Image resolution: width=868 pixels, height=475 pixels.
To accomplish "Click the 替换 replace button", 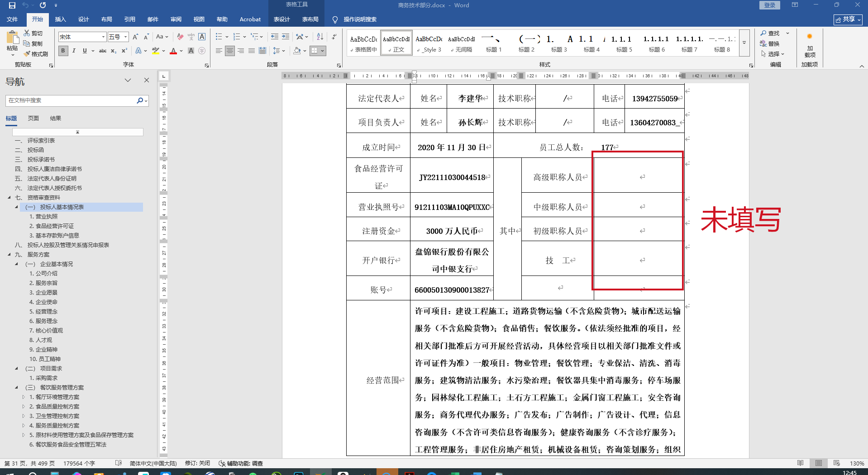I will (x=771, y=43).
